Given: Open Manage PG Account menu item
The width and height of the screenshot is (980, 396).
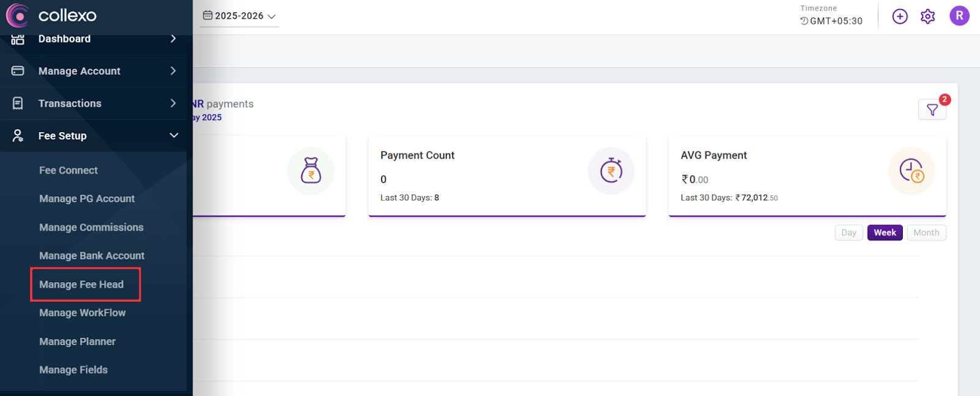Looking at the screenshot, I should 87,199.
